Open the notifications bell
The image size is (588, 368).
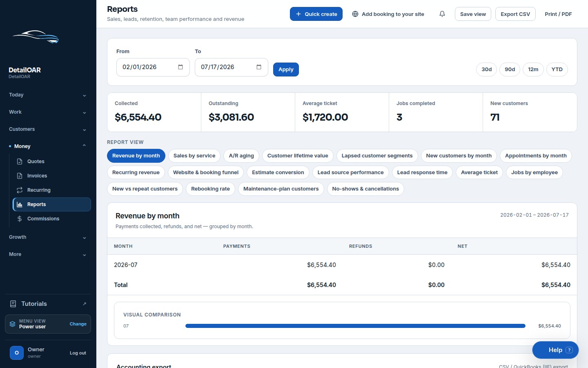click(442, 14)
